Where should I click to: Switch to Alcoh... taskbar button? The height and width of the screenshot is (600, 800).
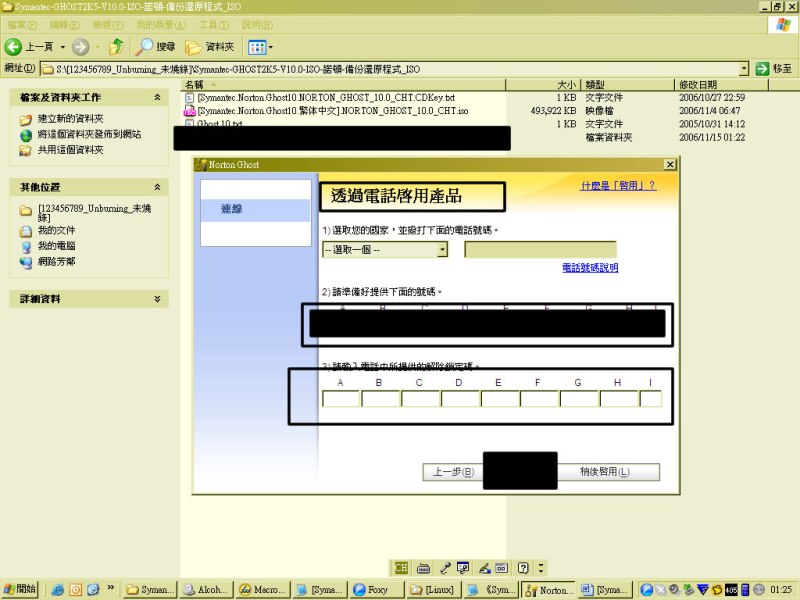tap(208, 590)
